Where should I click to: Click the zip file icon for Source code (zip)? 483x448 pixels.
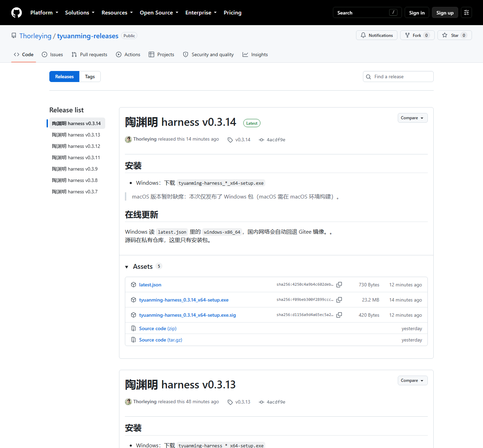click(134, 328)
